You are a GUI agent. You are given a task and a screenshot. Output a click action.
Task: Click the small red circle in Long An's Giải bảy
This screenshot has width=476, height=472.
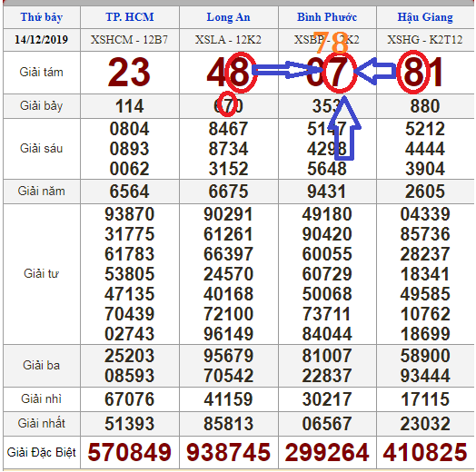point(228,103)
